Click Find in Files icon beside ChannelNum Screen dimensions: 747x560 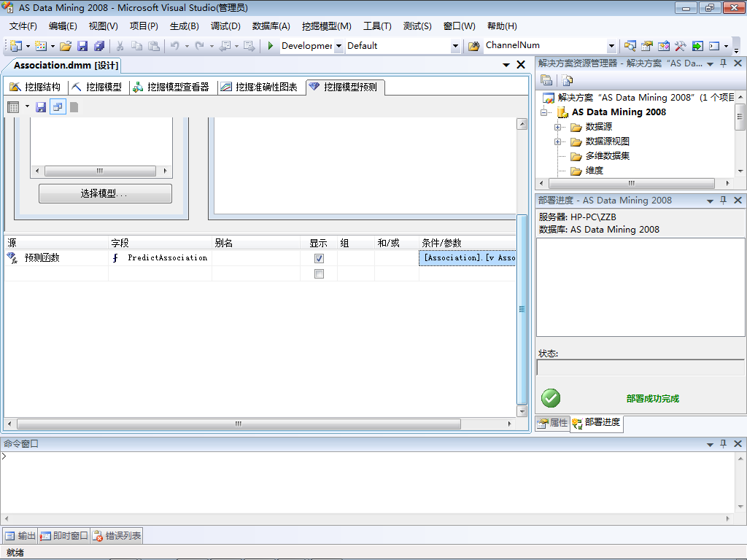point(473,46)
